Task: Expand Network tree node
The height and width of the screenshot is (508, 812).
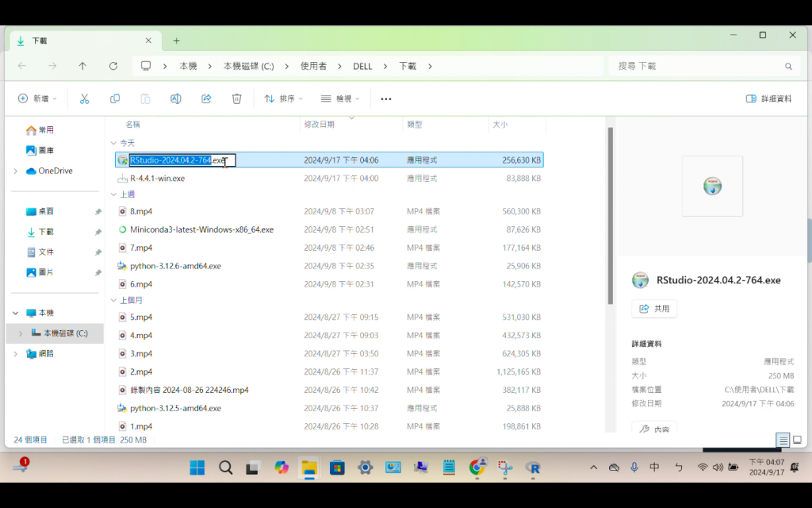Action: click(x=15, y=353)
